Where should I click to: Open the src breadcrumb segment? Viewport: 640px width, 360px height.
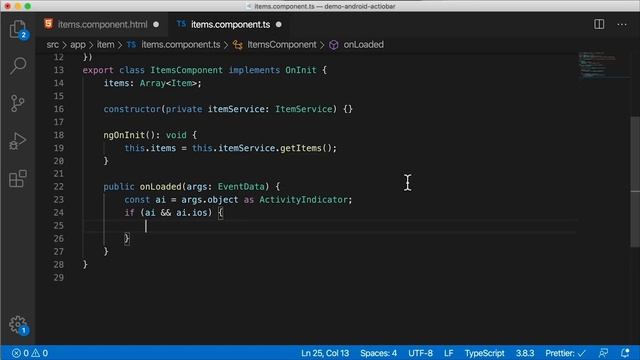point(53,44)
